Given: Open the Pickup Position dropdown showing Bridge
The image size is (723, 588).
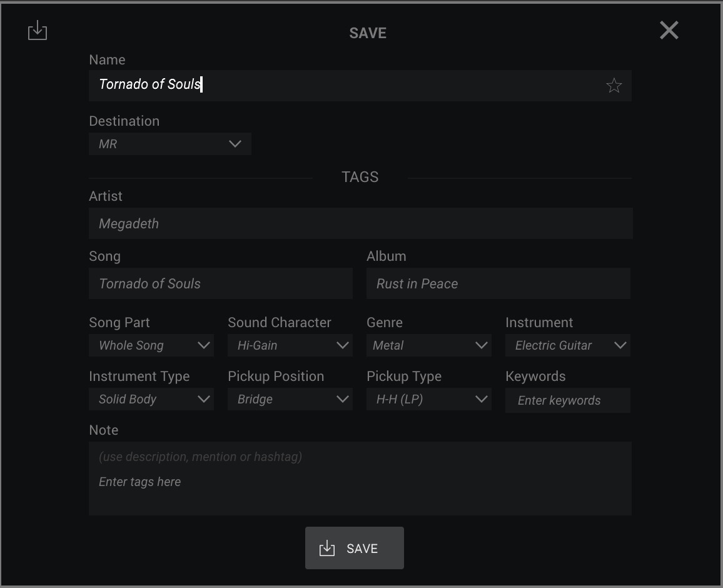Looking at the screenshot, I should pyautogui.click(x=290, y=399).
